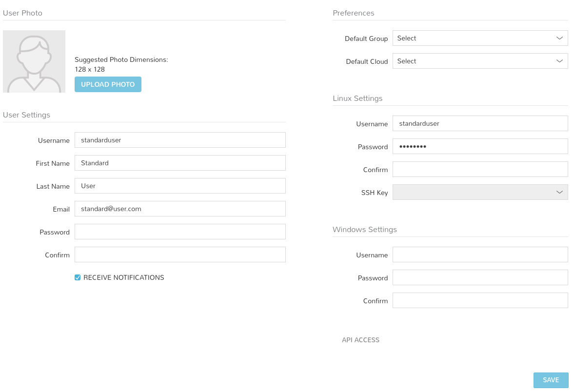575x392 pixels.
Task: Click the 'Linux Settings' section heading
Action: (x=357, y=98)
